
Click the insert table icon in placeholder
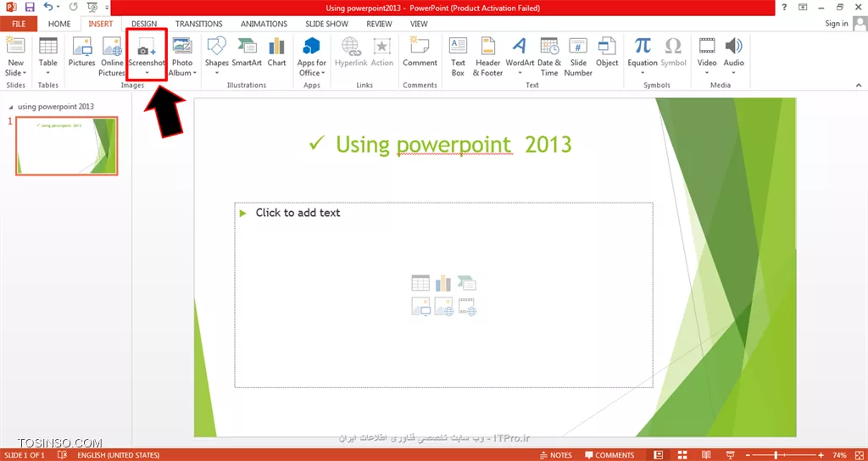pos(420,283)
